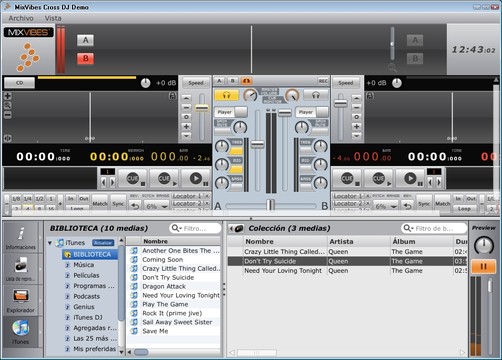Click deck A Speed button

(196, 83)
